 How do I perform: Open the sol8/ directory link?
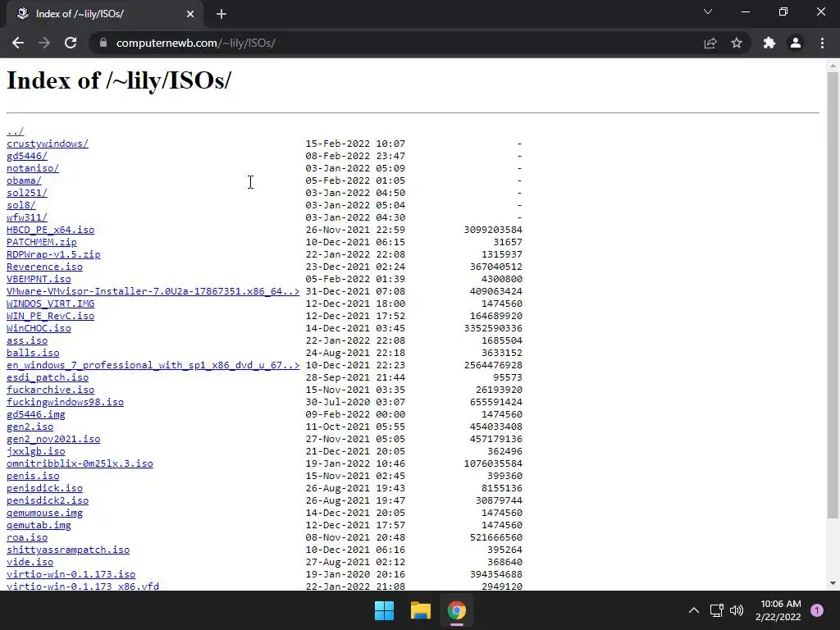(x=21, y=205)
